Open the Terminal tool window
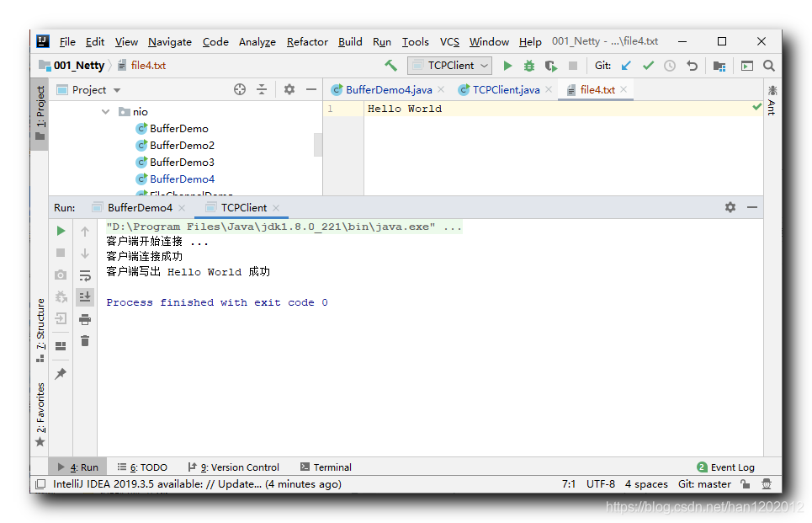Image resolution: width=812 pixels, height=523 pixels. pos(326,467)
